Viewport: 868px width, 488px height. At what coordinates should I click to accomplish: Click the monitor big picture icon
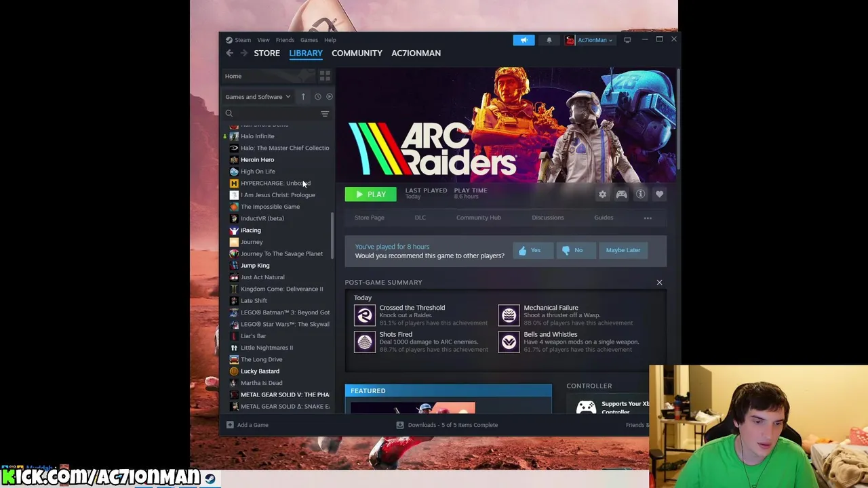point(627,40)
